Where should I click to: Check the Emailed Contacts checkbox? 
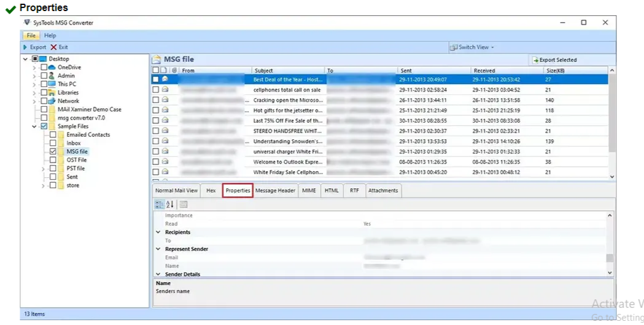pyautogui.click(x=53, y=134)
